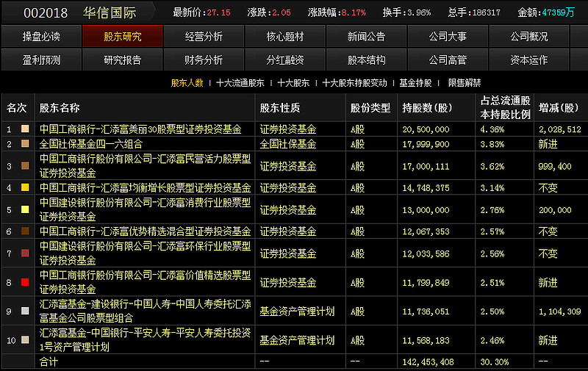Click the latest price 27.15
Screen dimensions: 588x371
click(218, 12)
